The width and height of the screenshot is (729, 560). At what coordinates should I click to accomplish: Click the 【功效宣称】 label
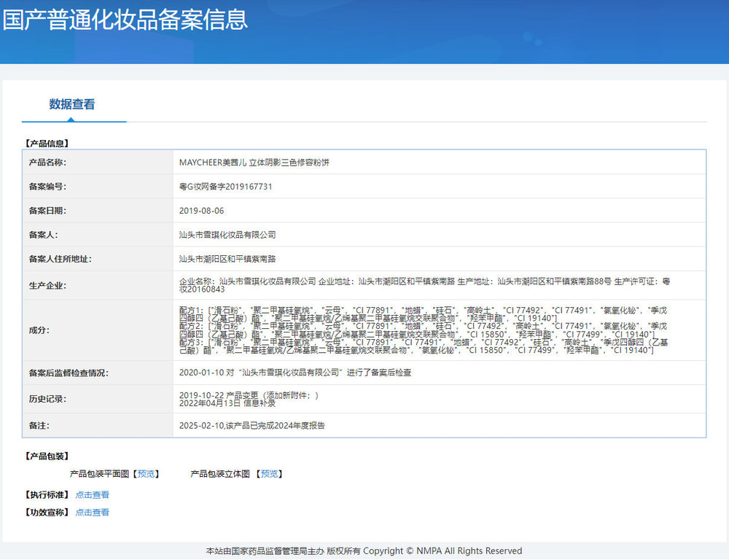coord(47,513)
